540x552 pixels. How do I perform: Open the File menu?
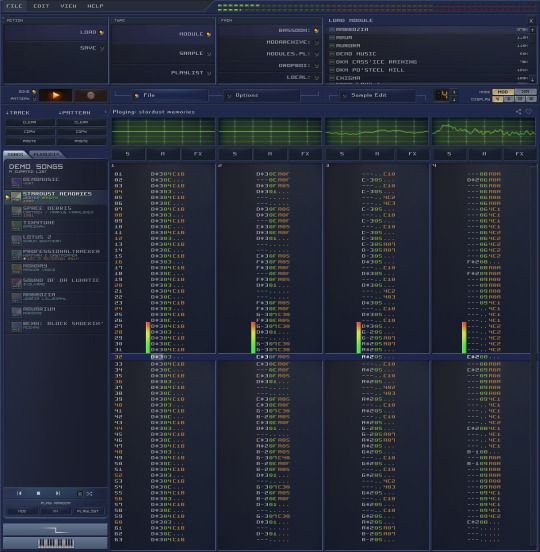(x=14, y=6)
